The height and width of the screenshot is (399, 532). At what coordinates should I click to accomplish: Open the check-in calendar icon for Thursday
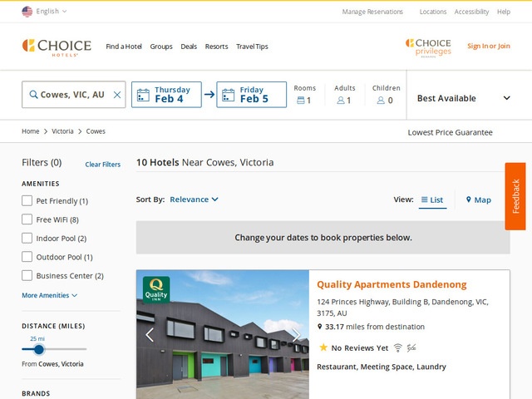click(x=143, y=95)
